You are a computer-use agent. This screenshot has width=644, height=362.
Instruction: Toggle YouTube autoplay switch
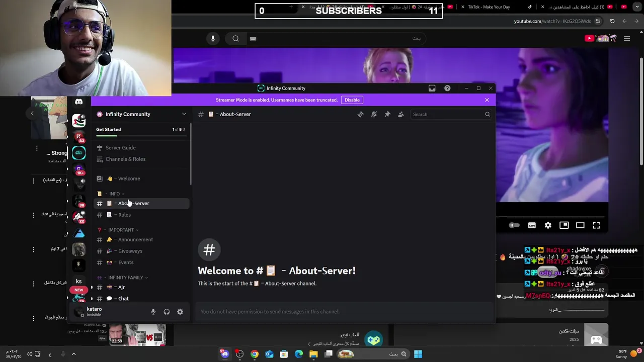coord(514,225)
